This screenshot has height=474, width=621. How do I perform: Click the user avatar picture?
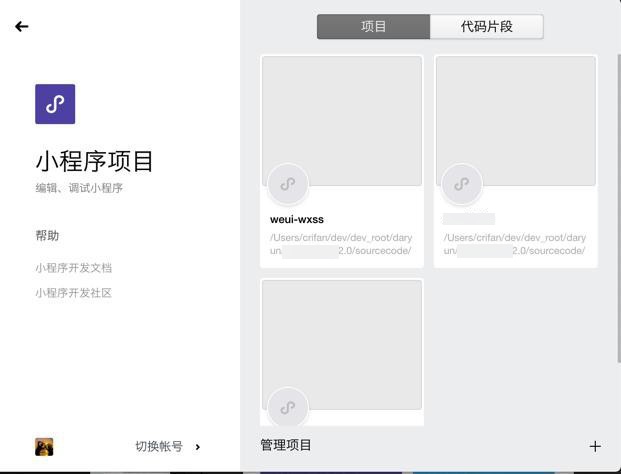[x=44, y=447]
